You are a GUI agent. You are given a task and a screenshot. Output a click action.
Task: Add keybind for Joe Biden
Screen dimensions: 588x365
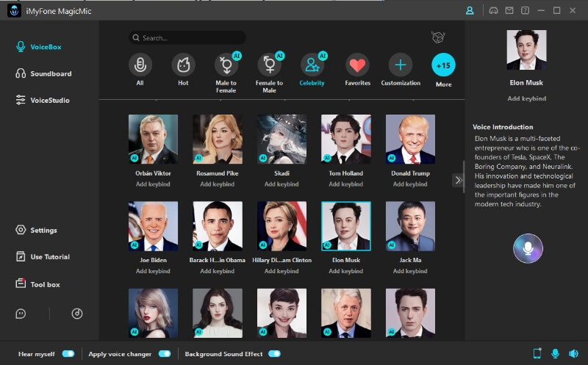coord(153,271)
